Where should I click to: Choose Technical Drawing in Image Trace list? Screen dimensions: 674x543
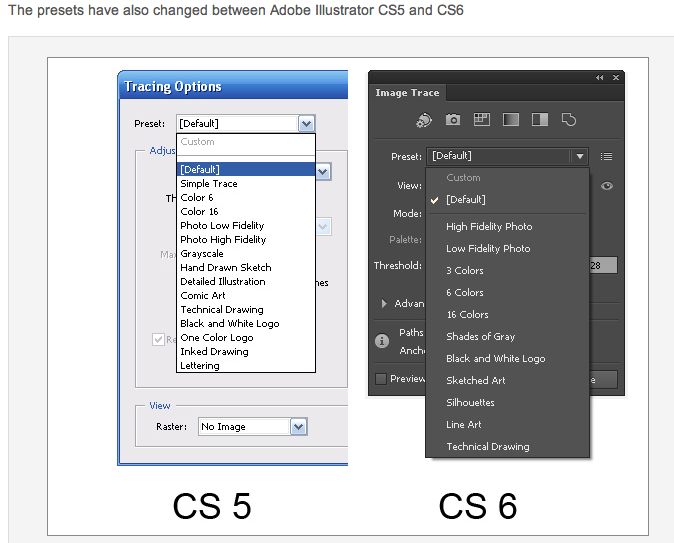(507, 446)
